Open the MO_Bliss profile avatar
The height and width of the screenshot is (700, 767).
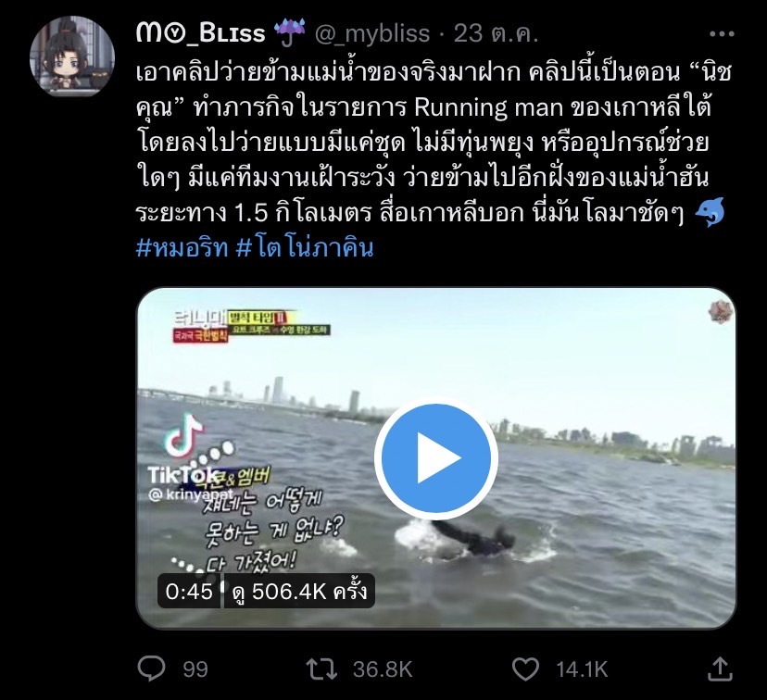[72, 56]
